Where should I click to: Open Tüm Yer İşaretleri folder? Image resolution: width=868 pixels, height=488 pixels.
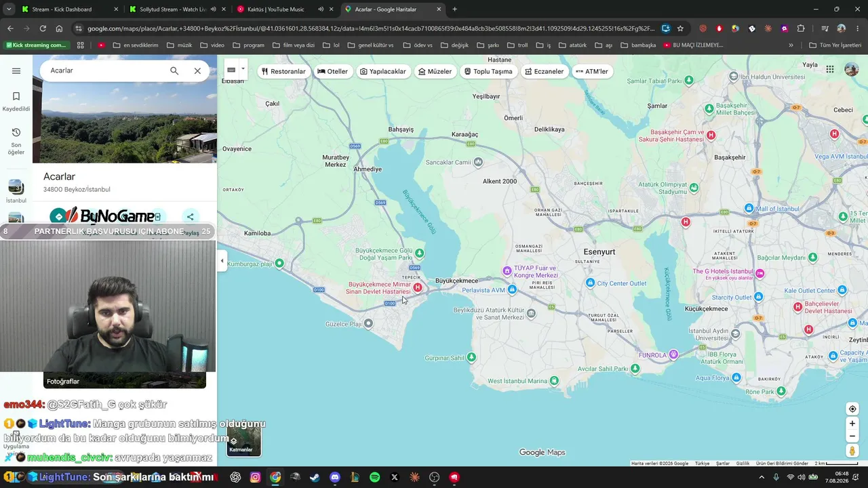tap(835, 45)
